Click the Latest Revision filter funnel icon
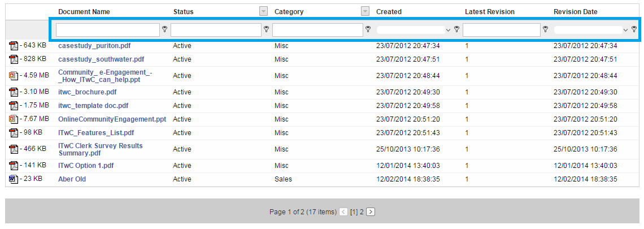Viewport: 644px width, 229px height. (x=546, y=29)
